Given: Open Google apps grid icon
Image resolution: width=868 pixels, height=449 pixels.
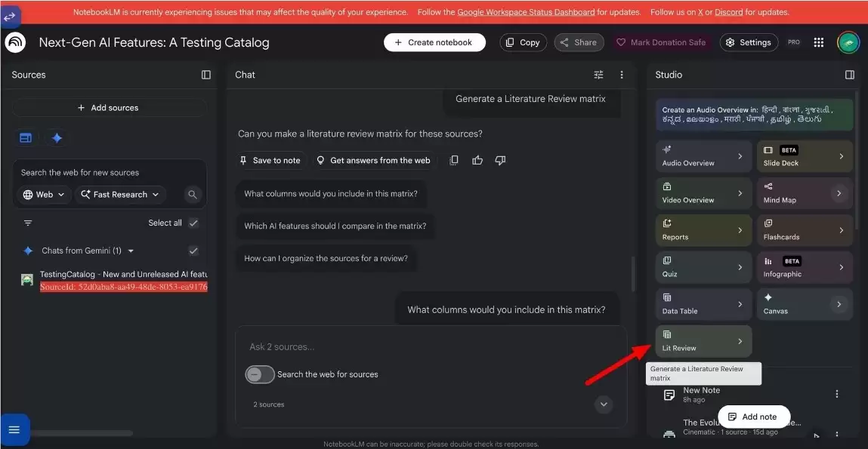Looking at the screenshot, I should coord(819,42).
